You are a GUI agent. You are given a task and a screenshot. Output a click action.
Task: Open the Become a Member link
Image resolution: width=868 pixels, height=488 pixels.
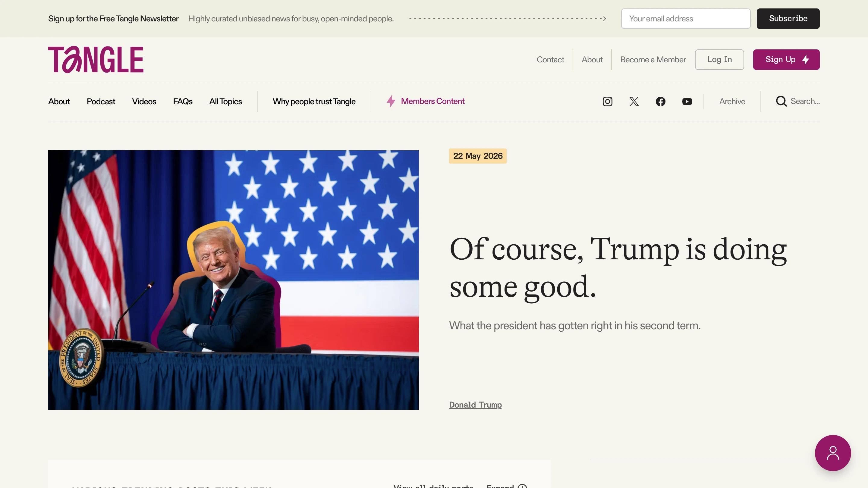[653, 60]
